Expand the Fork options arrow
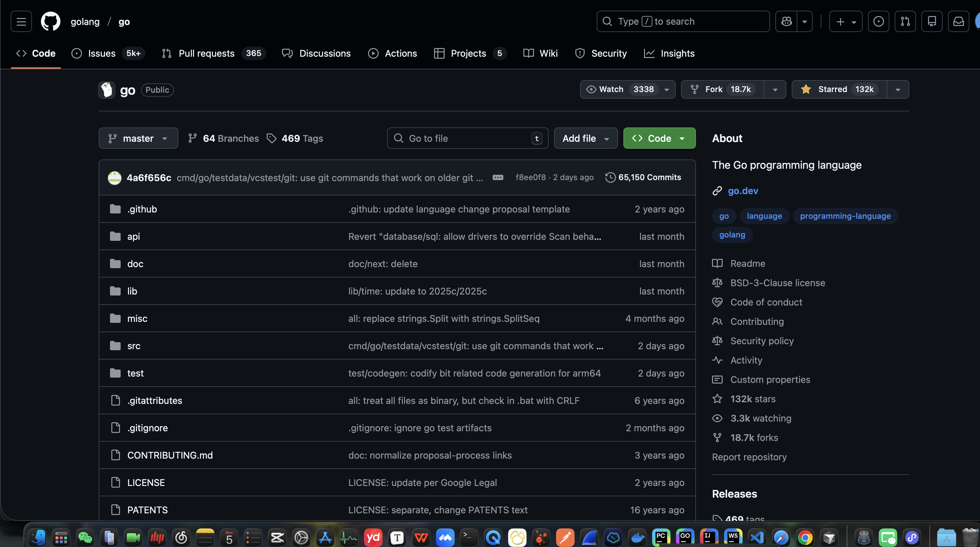980x547 pixels. pyautogui.click(x=775, y=89)
